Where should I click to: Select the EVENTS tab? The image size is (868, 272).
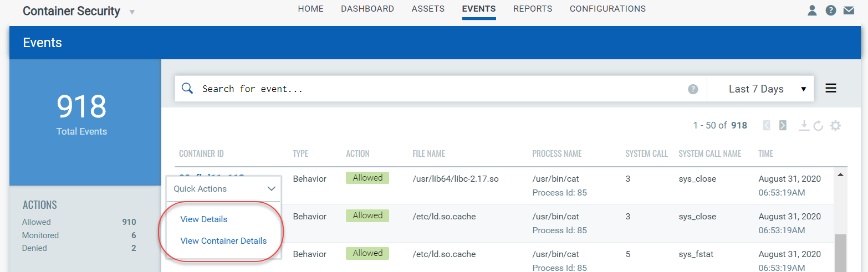pyautogui.click(x=479, y=9)
